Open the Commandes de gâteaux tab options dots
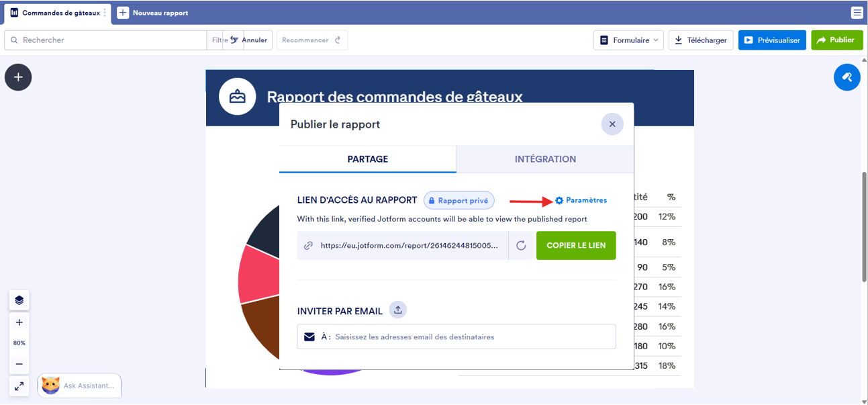 pos(105,13)
